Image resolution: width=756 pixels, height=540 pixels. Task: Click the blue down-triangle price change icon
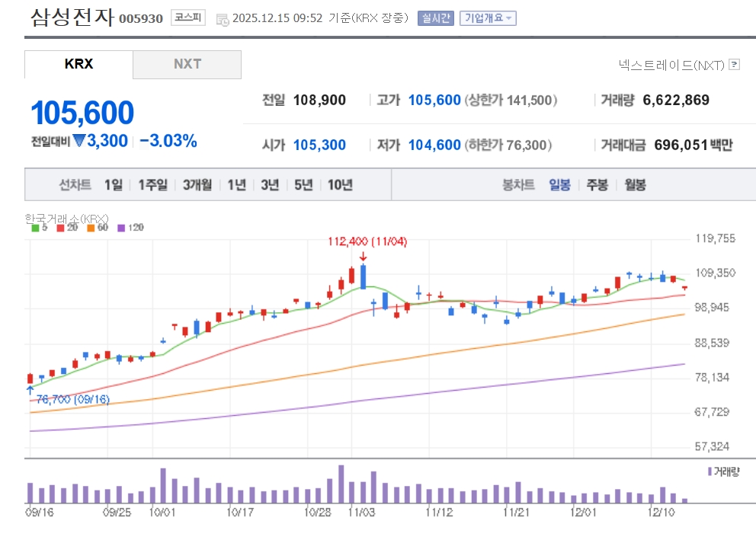tap(91, 141)
